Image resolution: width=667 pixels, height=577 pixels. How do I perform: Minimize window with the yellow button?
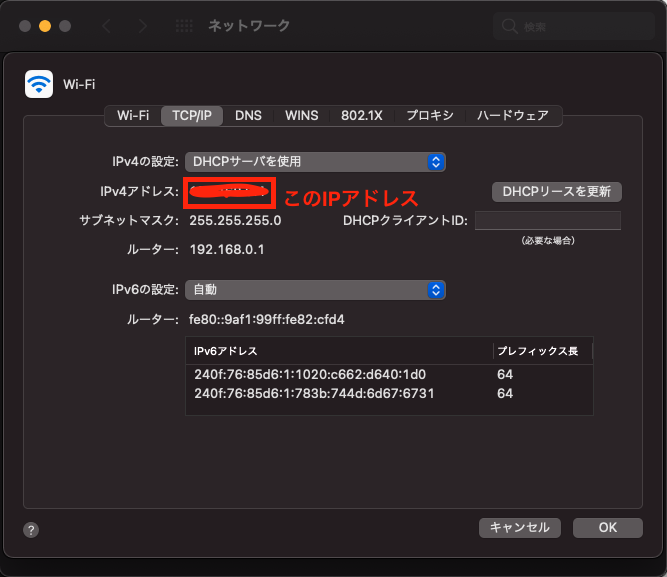click(45, 26)
